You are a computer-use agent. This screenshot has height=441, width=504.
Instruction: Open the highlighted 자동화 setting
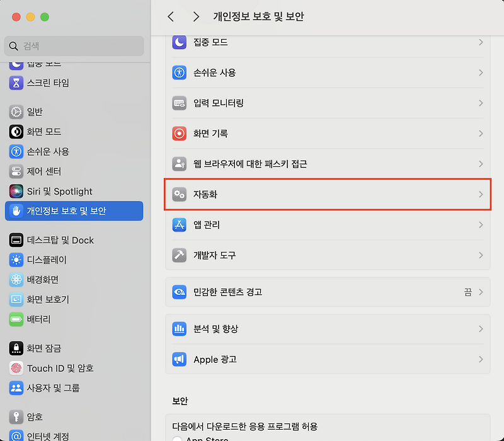click(x=328, y=194)
